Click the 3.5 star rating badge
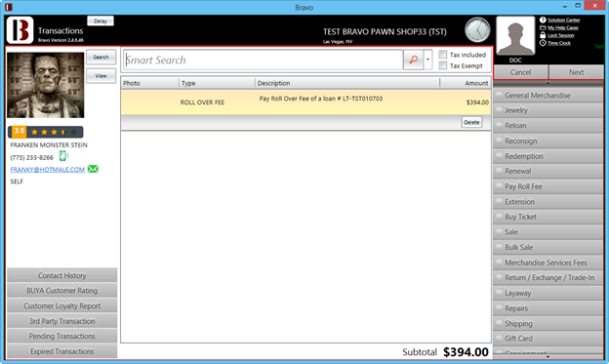 point(46,132)
